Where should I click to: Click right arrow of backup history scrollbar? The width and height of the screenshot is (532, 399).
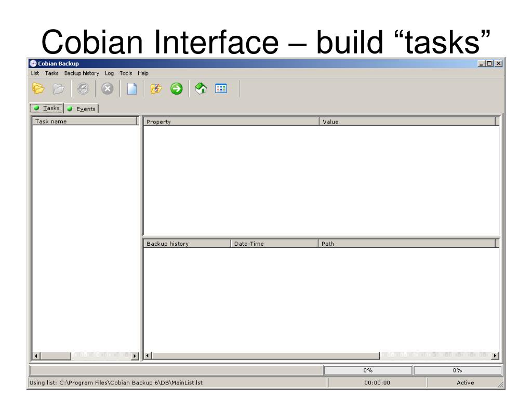[x=495, y=355]
